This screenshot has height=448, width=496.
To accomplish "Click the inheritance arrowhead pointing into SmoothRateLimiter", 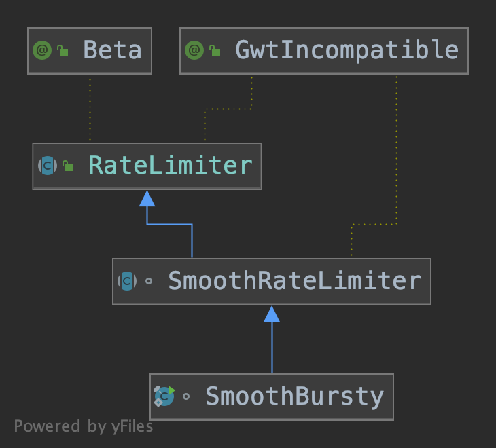I will point(272,314).
